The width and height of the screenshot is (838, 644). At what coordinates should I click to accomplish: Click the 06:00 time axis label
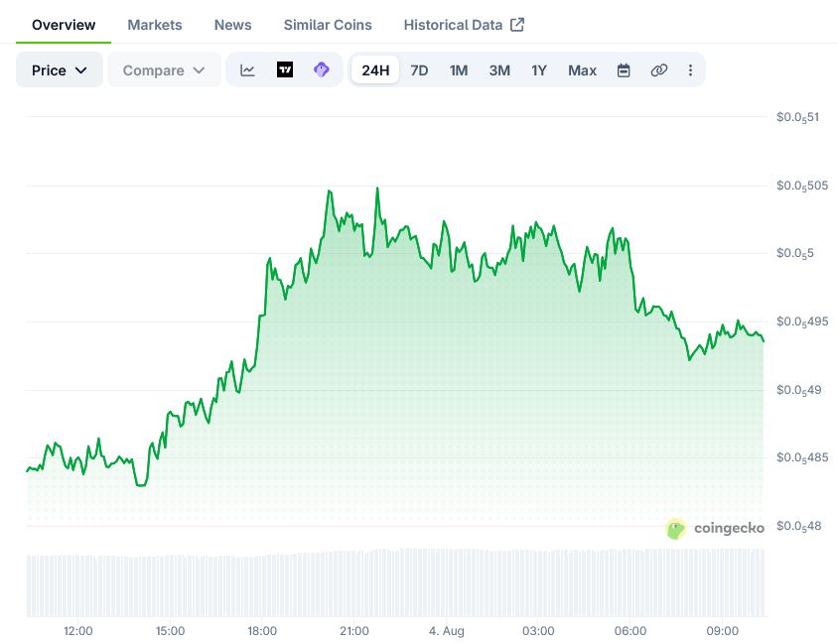tap(630, 631)
